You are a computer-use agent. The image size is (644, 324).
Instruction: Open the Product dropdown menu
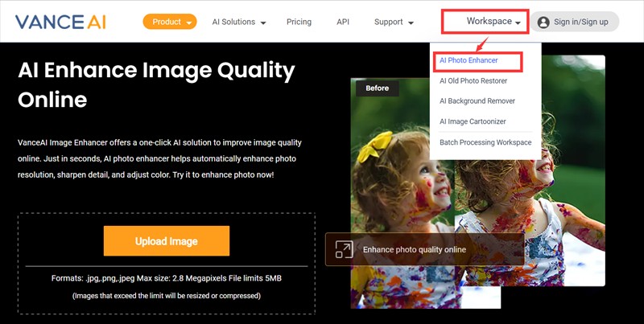(x=170, y=22)
